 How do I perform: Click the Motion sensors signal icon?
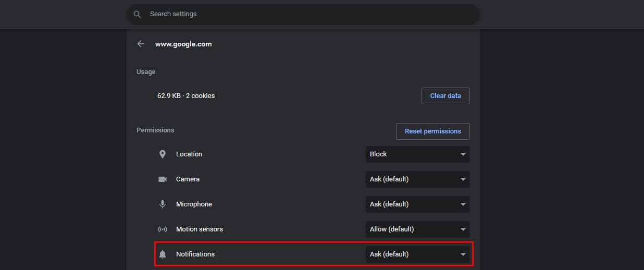coord(163,229)
